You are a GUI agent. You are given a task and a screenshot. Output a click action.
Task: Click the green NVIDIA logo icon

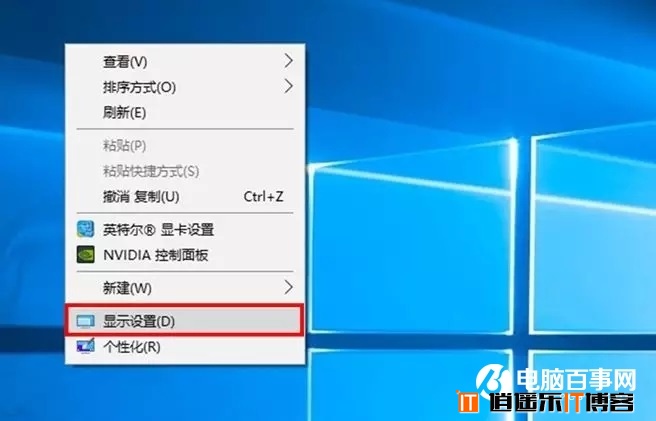click(x=85, y=254)
